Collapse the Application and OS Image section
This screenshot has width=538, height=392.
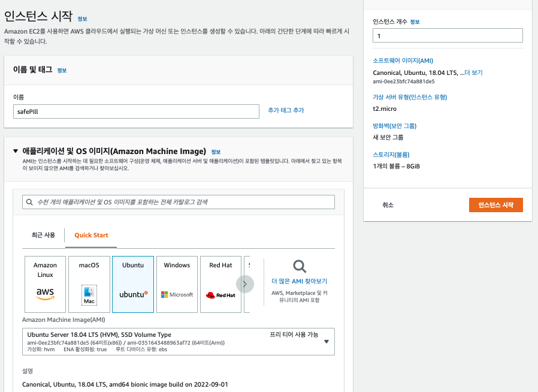click(16, 151)
